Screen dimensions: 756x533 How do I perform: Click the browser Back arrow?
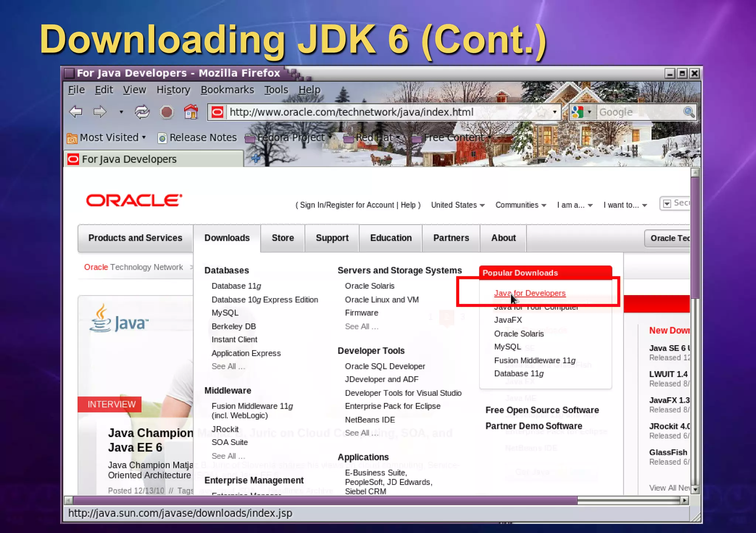click(76, 112)
